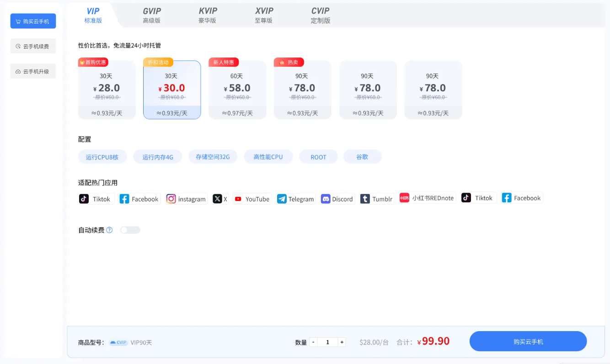Click the 首购优惠 badge
Screen dimensions: 610x364
click(93, 62)
